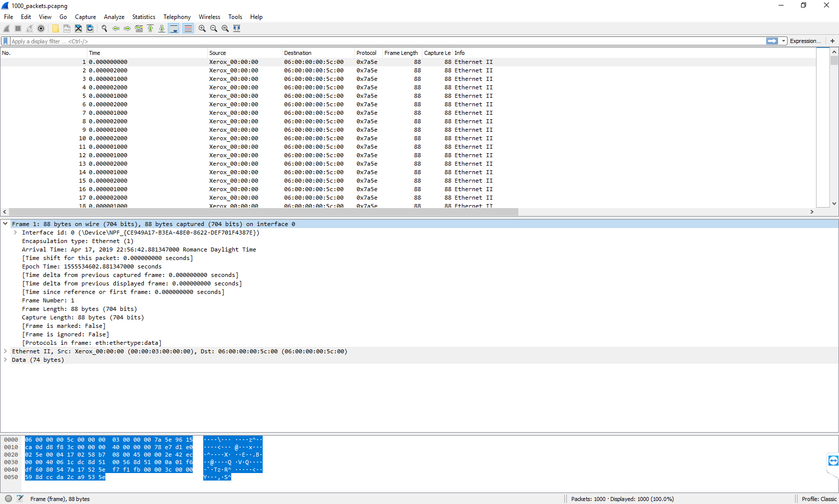
Task: Open capture options with the gear icon
Action: (x=41, y=28)
